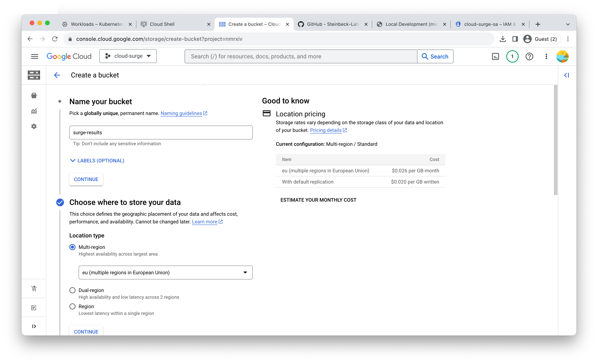Open the help question mark menu
Viewport: 598px width, 364px height.
point(529,57)
